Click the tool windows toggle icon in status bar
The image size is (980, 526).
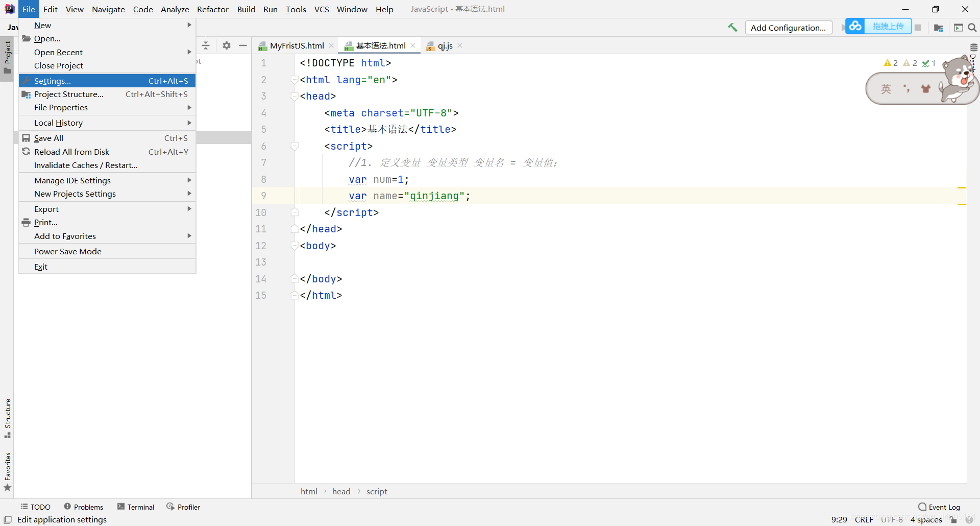(x=7, y=519)
